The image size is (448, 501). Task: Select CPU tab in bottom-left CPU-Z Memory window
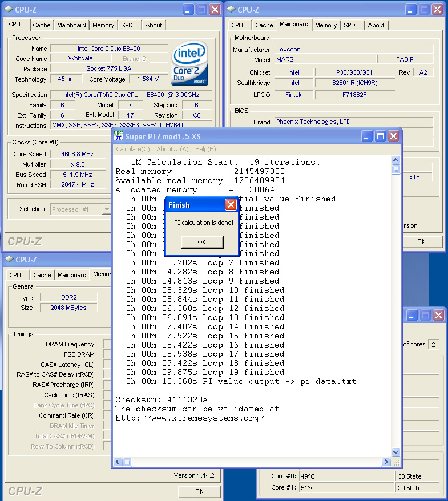coord(15,275)
